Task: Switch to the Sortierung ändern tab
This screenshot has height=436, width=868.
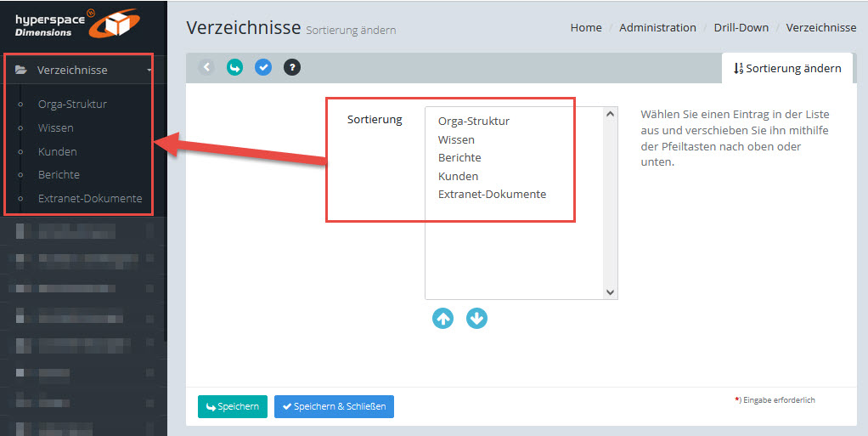Action: click(787, 68)
